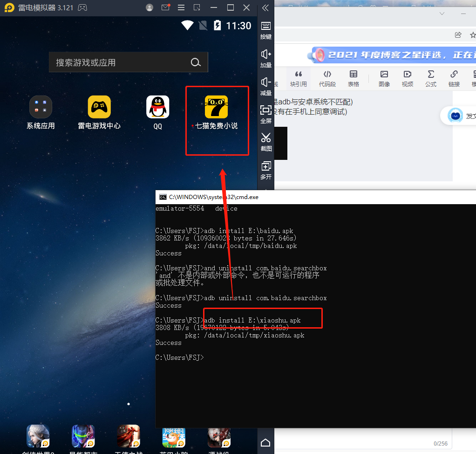Open the second bottom-row game with neon visor character
The width and height of the screenshot is (476, 454).
click(x=83, y=436)
